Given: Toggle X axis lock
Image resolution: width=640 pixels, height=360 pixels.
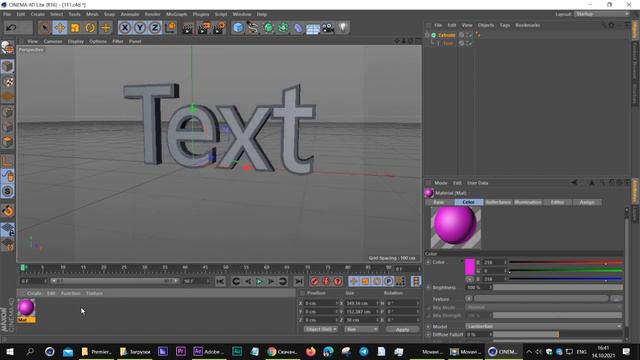Looking at the screenshot, I should pyautogui.click(x=125, y=28).
